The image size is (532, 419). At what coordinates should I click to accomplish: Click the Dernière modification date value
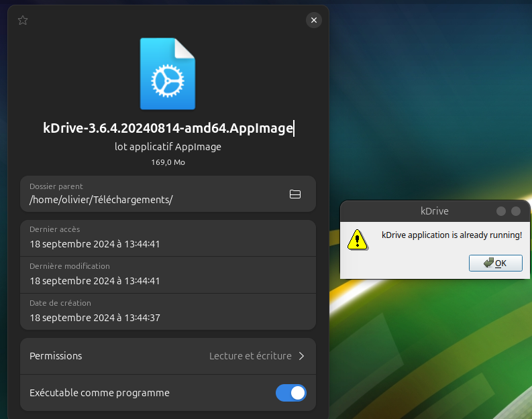95,281
